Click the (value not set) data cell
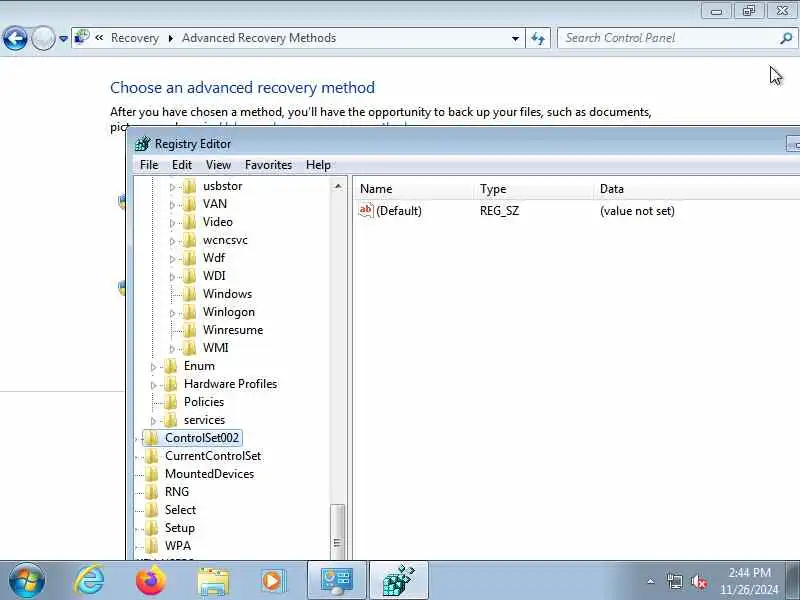800x600 pixels. click(x=637, y=211)
